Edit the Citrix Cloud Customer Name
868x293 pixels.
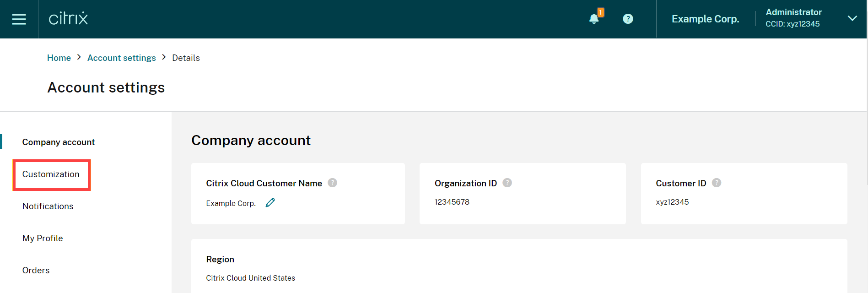[x=270, y=202]
